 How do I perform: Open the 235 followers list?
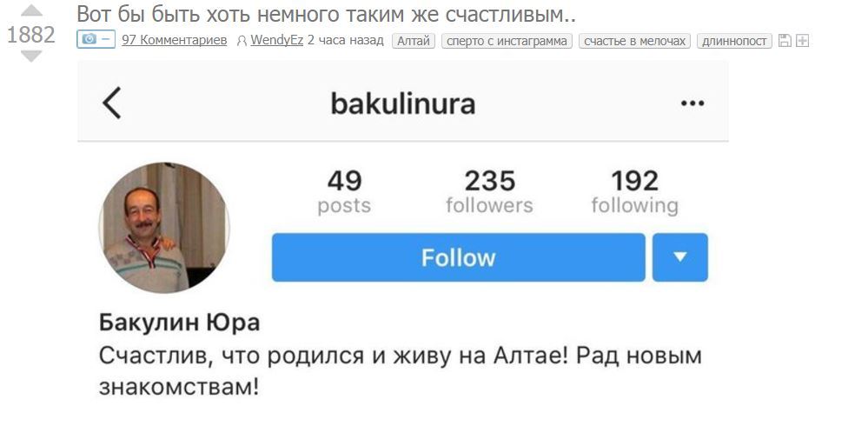coord(489,192)
